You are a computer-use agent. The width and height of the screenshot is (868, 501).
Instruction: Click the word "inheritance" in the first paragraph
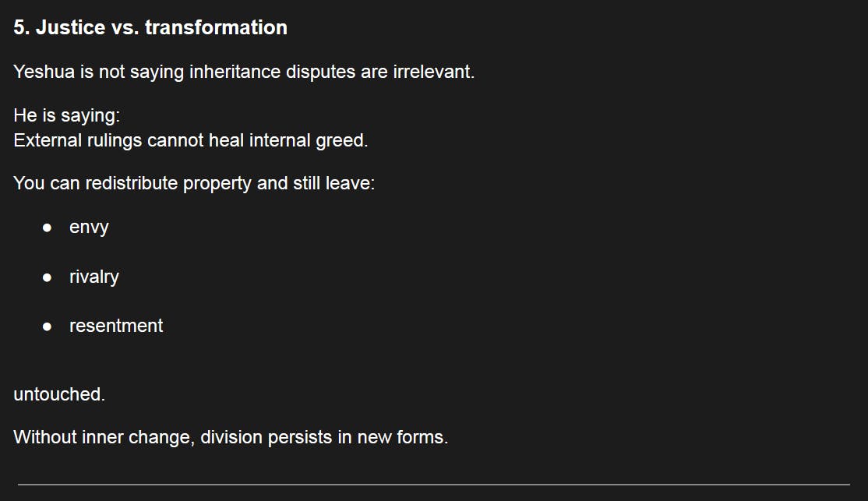pos(235,72)
